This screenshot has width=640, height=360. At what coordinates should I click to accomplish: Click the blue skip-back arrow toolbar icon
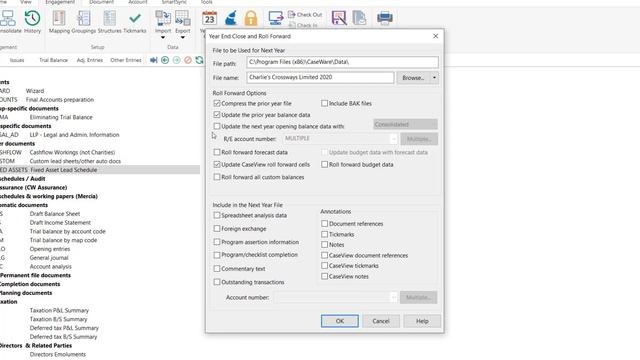click(x=153, y=60)
